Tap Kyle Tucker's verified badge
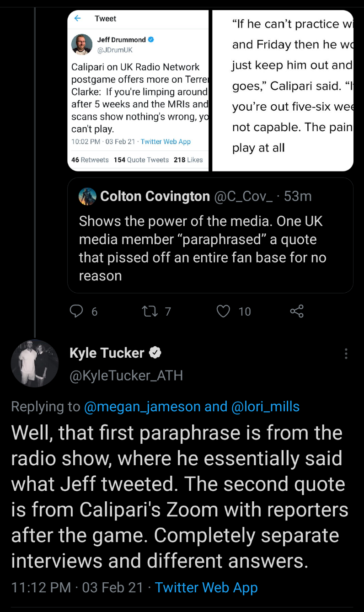 click(155, 353)
